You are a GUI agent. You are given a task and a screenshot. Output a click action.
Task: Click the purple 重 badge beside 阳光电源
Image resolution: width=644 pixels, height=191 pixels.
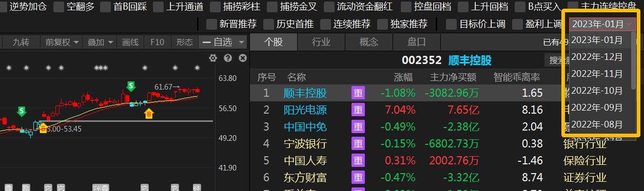[357, 110]
